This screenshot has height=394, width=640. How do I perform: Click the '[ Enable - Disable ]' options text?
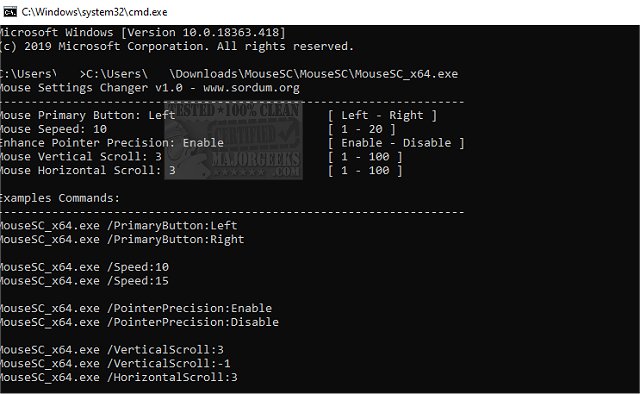point(396,143)
